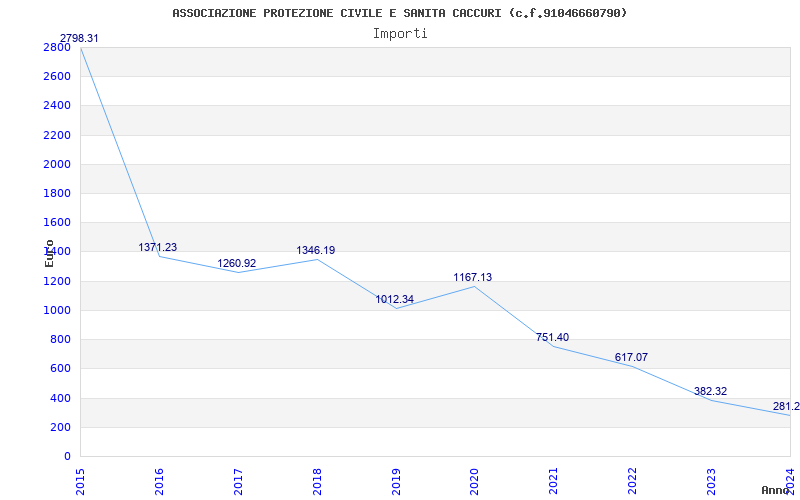This screenshot has height=500, width=800.
Task: Click the y-axis tick 0
Action: 67,456
